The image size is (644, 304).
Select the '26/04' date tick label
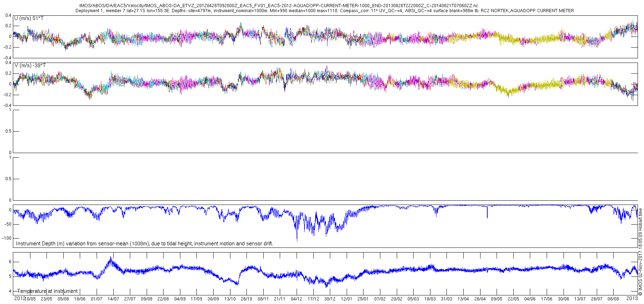point(480,299)
